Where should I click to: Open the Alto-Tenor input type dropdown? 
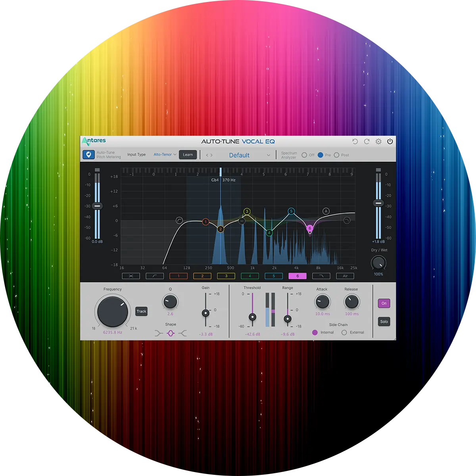pyautogui.click(x=165, y=155)
